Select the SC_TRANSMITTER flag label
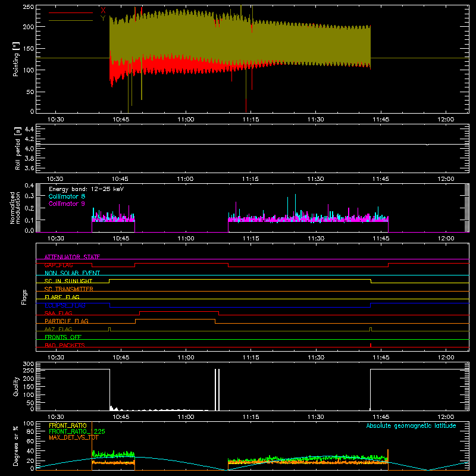Viewport: 476px width, 476px height. tap(69, 289)
